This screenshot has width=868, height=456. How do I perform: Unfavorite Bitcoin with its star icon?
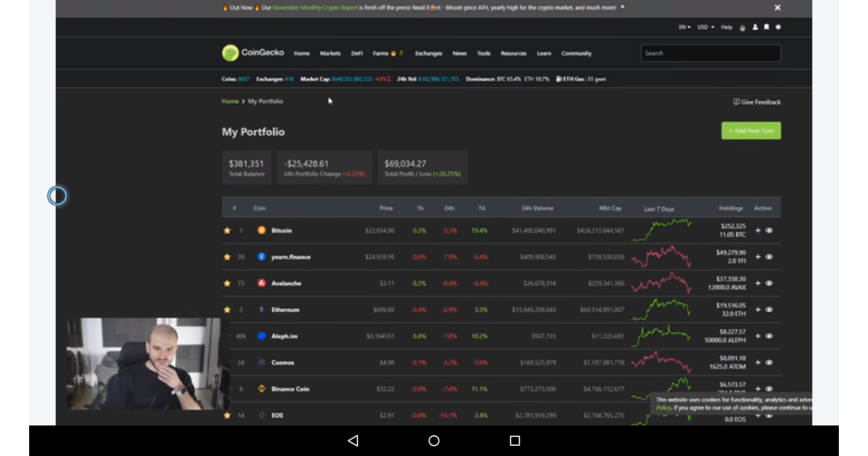tap(226, 231)
